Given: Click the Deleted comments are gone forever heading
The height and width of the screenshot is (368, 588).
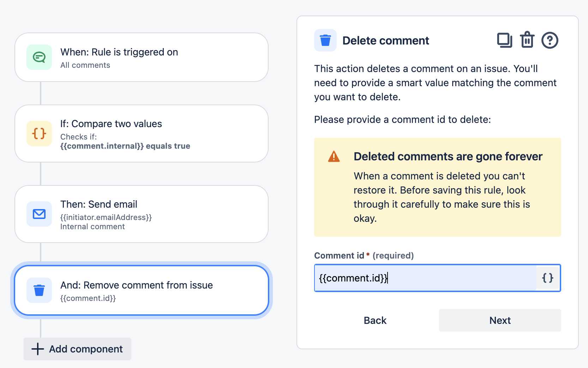Looking at the screenshot, I should [x=448, y=156].
